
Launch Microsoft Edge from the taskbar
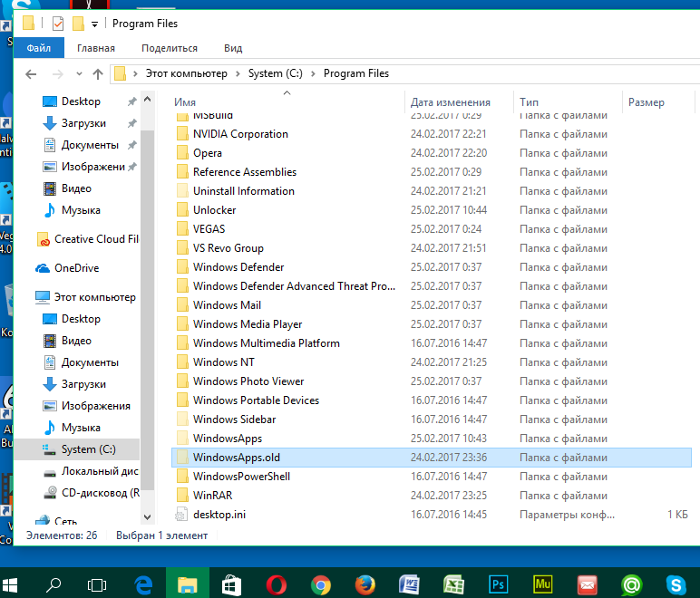click(x=143, y=584)
